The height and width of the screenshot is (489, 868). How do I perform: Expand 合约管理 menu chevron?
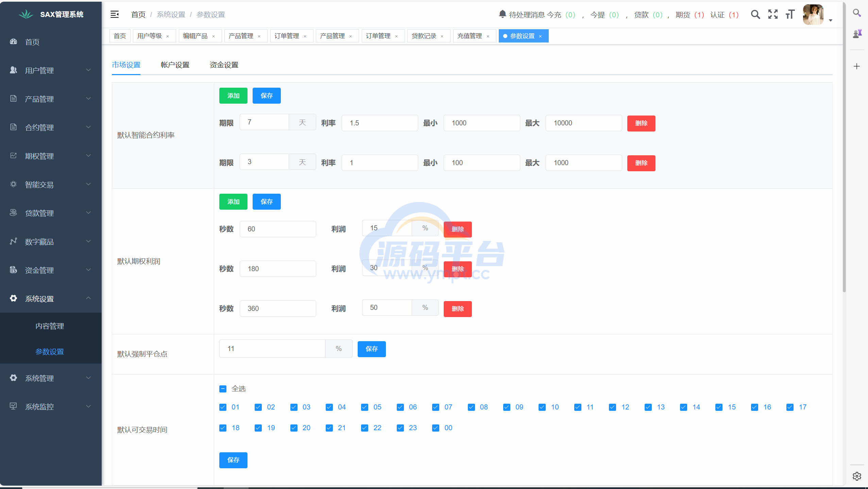pyautogui.click(x=88, y=127)
